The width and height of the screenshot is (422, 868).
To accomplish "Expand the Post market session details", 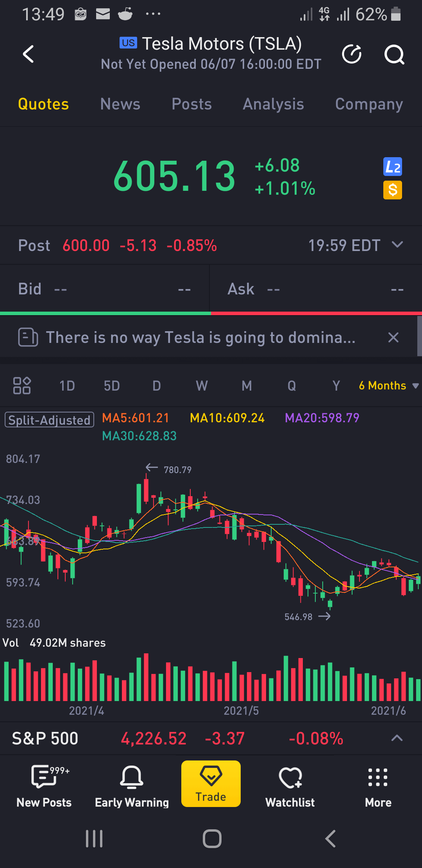I will click(x=398, y=245).
